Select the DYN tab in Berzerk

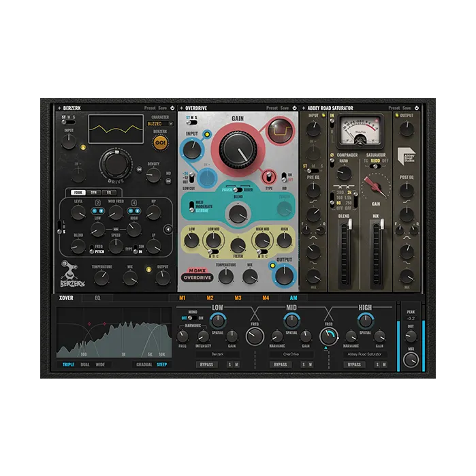point(93,193)
